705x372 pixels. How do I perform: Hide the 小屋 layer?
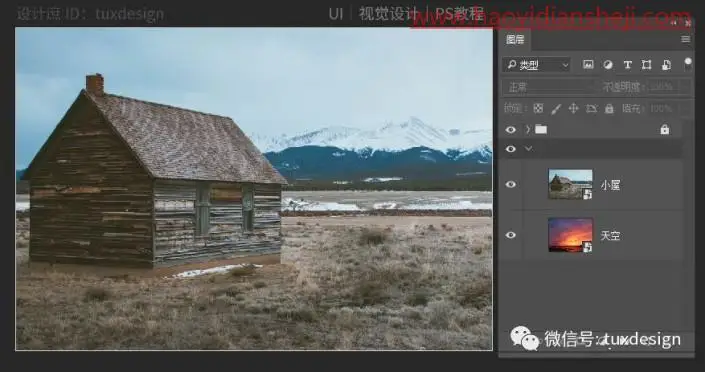510,184
